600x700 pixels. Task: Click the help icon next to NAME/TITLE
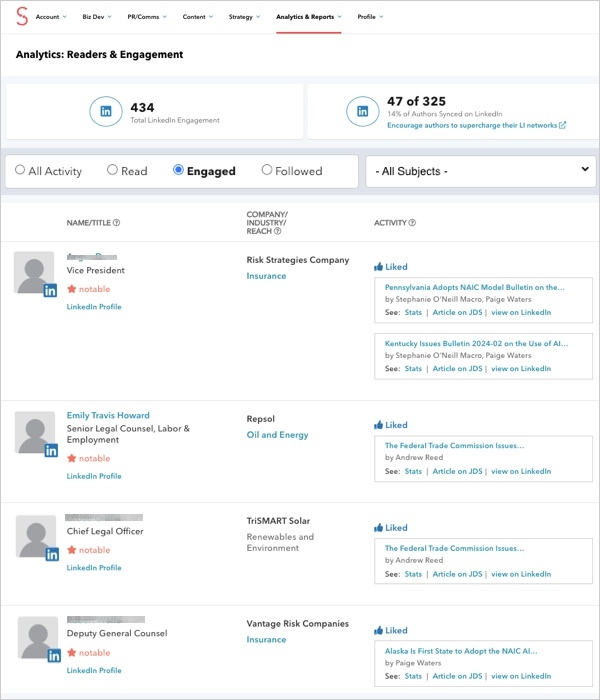117,223
